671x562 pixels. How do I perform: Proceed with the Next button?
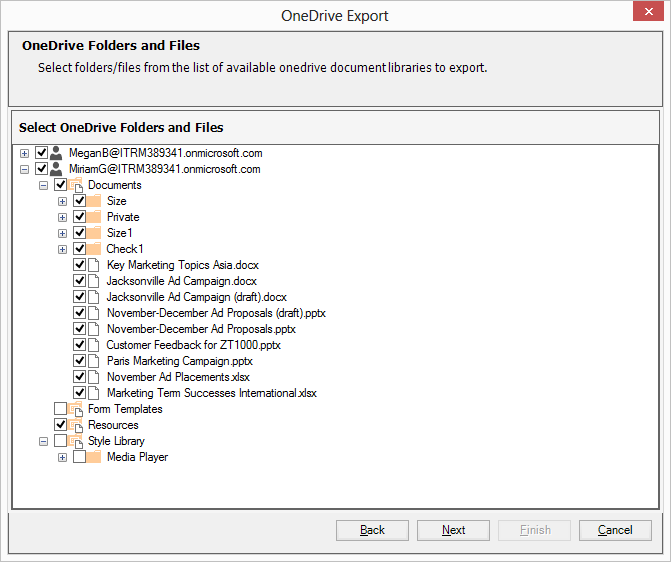coord(453,530)
